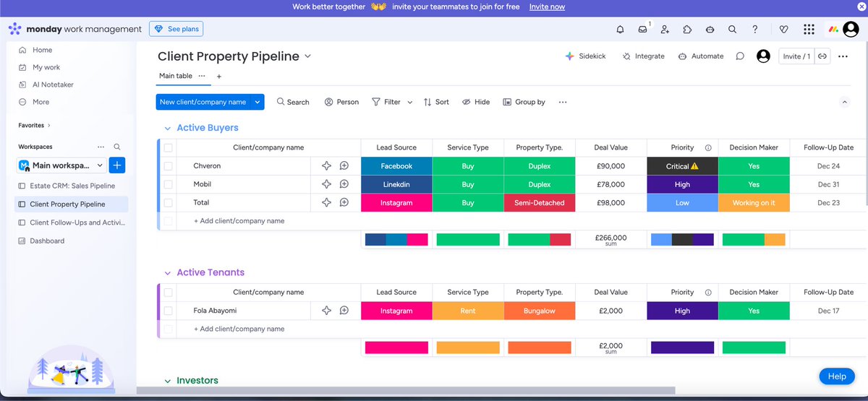
Task: Click the £98,000 deal value cell
Action: click(x=611, y=203)
